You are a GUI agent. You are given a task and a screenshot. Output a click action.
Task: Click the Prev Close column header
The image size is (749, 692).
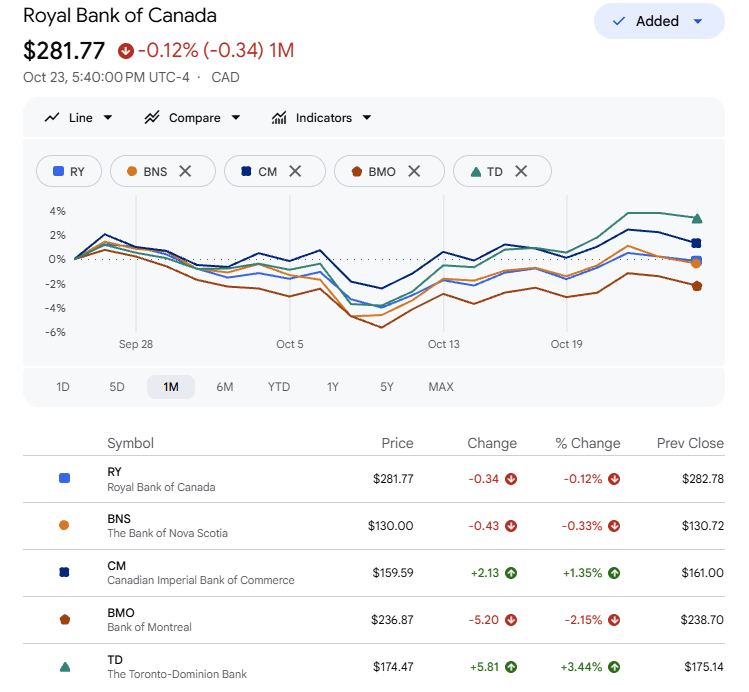pos(690,443)
